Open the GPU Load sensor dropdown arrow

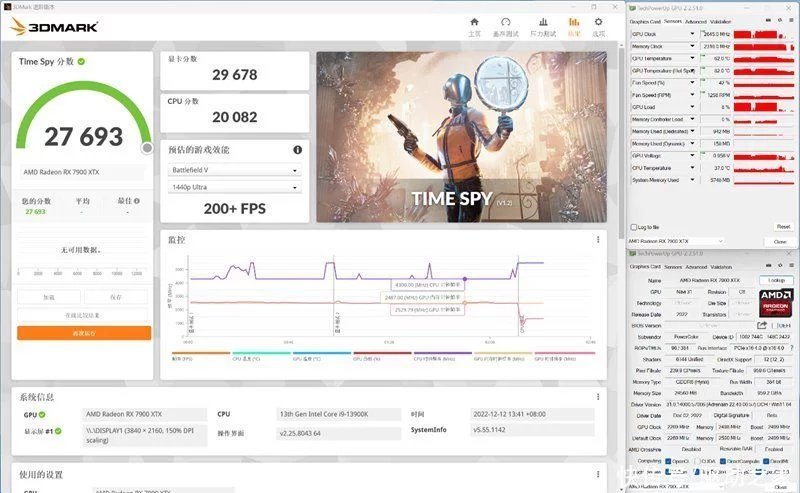click(692, 107)
